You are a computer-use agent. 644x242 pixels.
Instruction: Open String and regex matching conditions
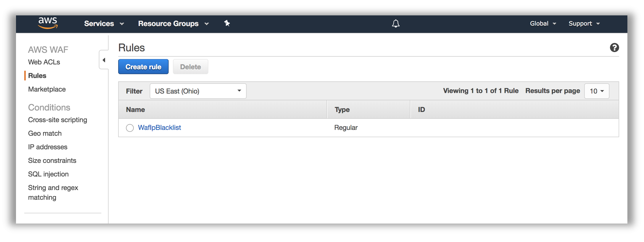coord(53,192)
